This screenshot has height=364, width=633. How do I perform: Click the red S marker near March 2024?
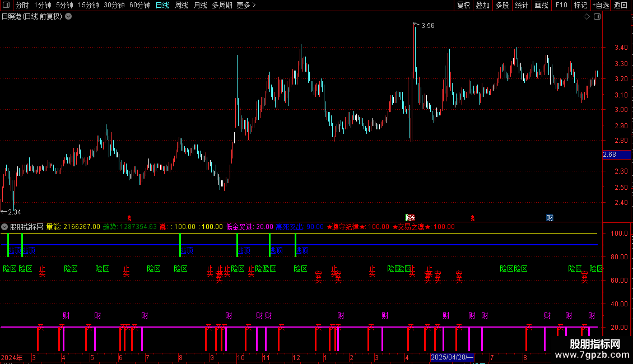point(129,218)
